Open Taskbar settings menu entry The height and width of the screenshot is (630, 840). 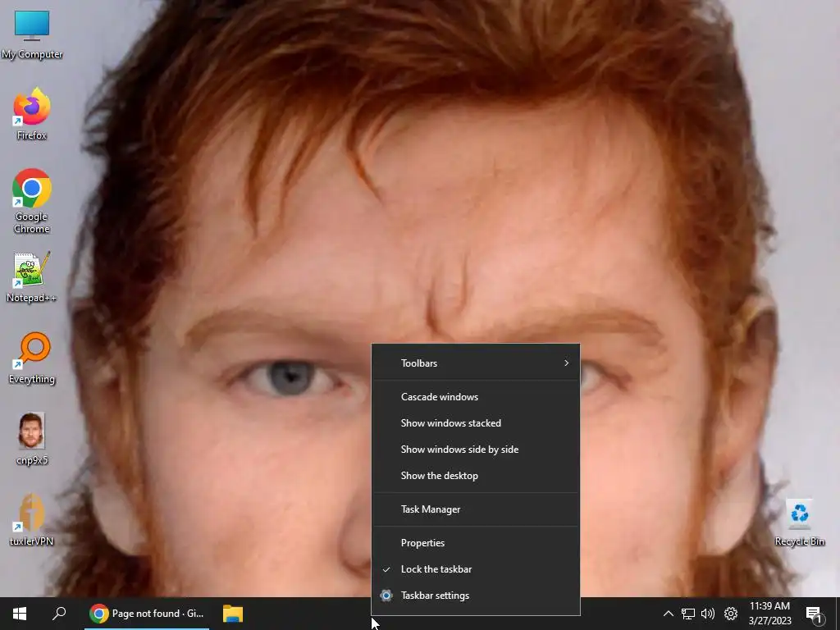coord(476,596)
